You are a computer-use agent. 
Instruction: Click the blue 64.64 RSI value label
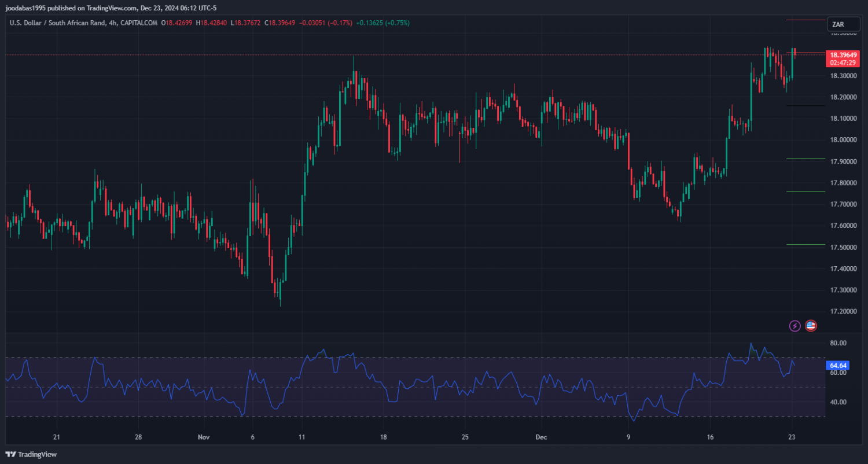click(838, 366)
